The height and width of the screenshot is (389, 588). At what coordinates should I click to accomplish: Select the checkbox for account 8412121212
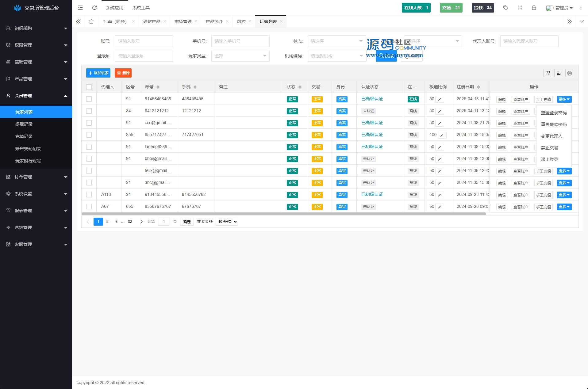89,111
